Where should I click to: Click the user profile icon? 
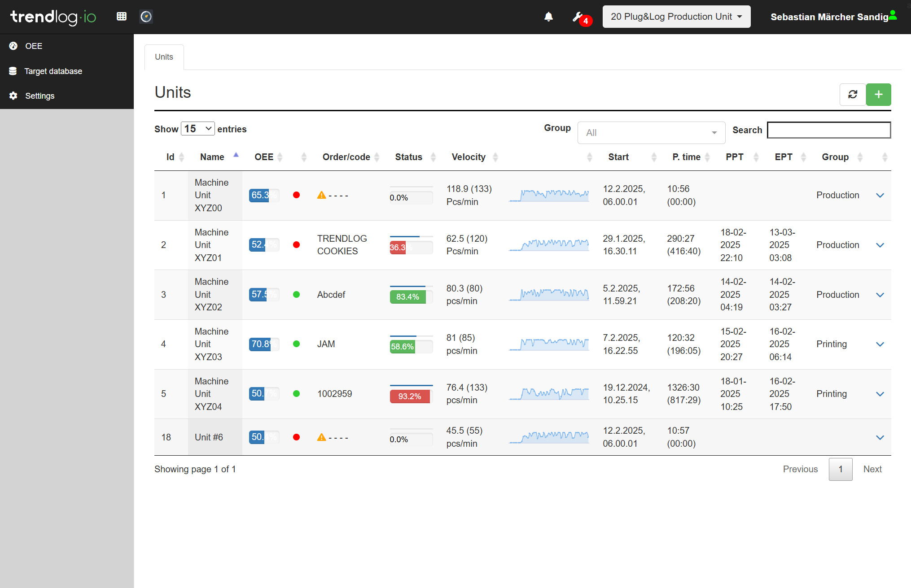click(x=893, y=15)
